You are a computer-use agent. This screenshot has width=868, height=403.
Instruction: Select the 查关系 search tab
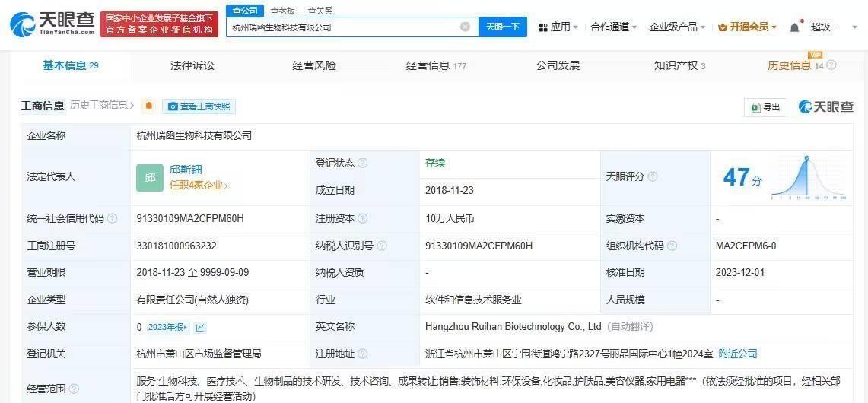pyautogui.click(x=320, y=11)
